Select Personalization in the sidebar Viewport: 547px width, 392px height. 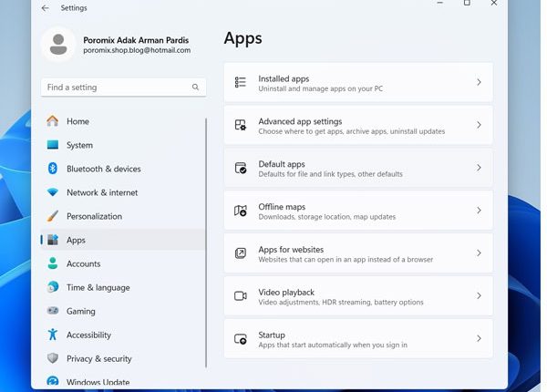tap(122, 216)
